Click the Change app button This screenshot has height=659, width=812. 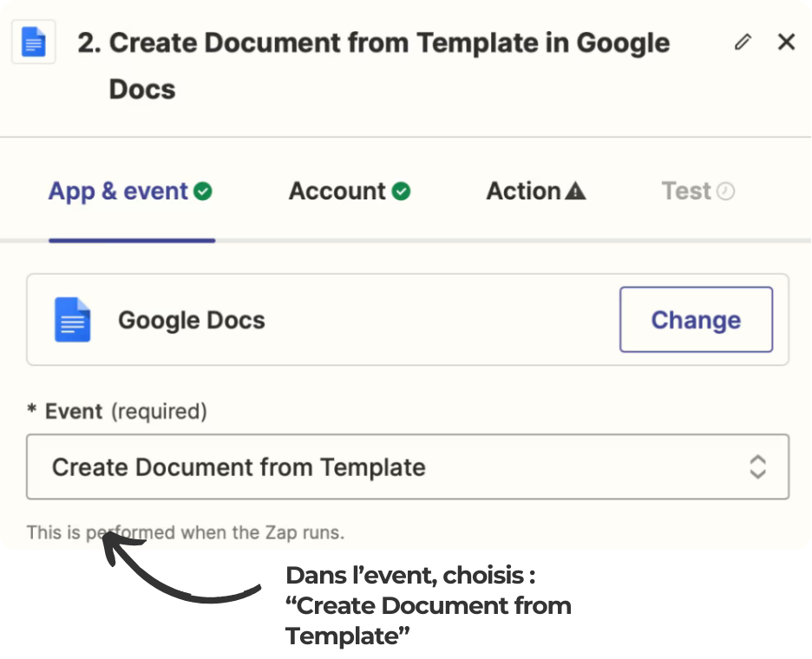[x=696, y=319]
